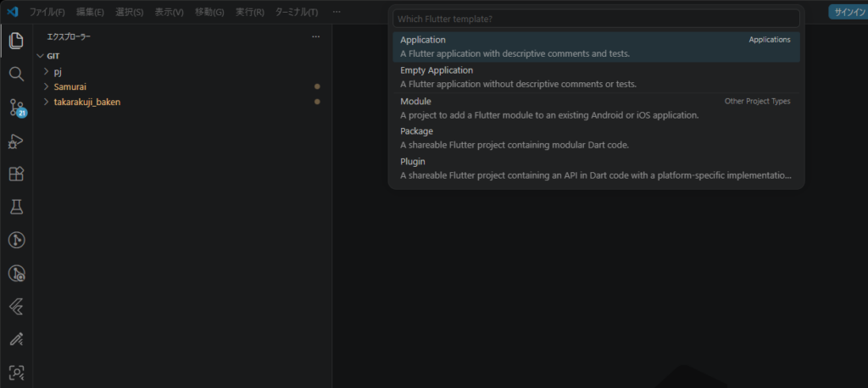Open the Extensions view icon

(16, 174)
